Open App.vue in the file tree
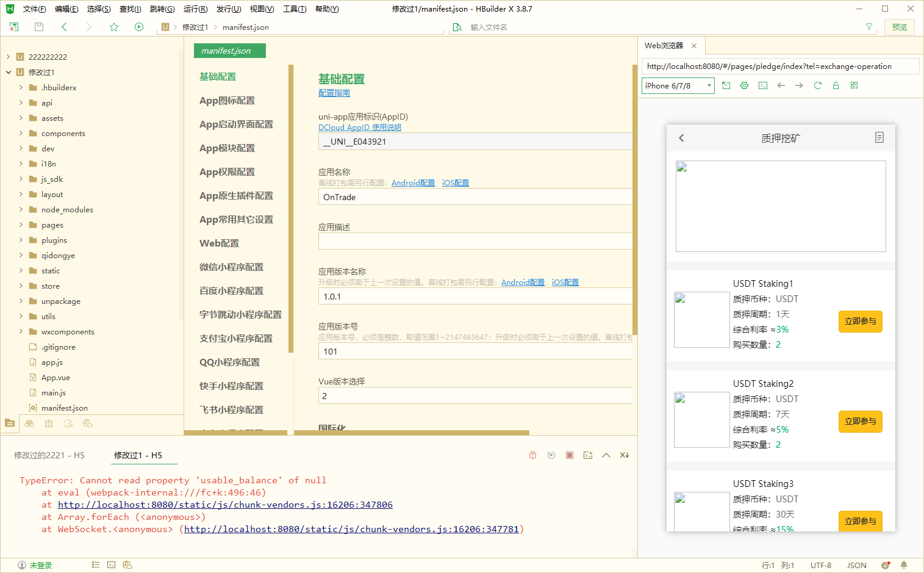Image resolution: width=924 pixels, height=573 pixels. (56, 377)
